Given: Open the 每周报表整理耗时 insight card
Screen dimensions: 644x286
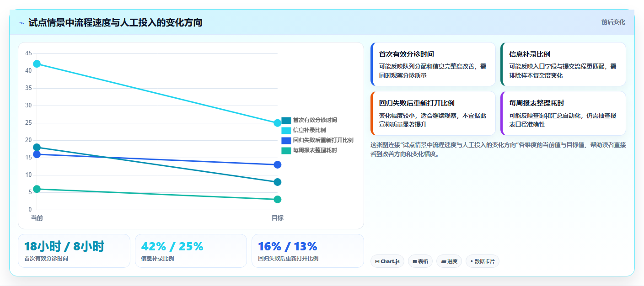Looking at the screenshot, I should pos(563,113).
